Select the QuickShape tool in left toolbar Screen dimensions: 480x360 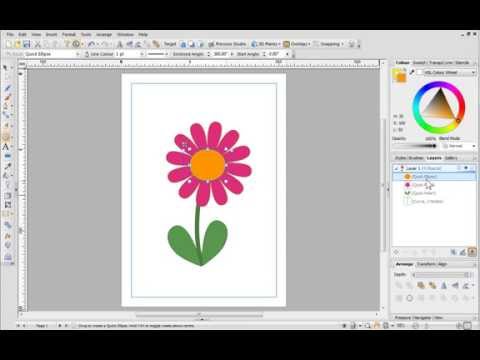(x=7, y=137)
